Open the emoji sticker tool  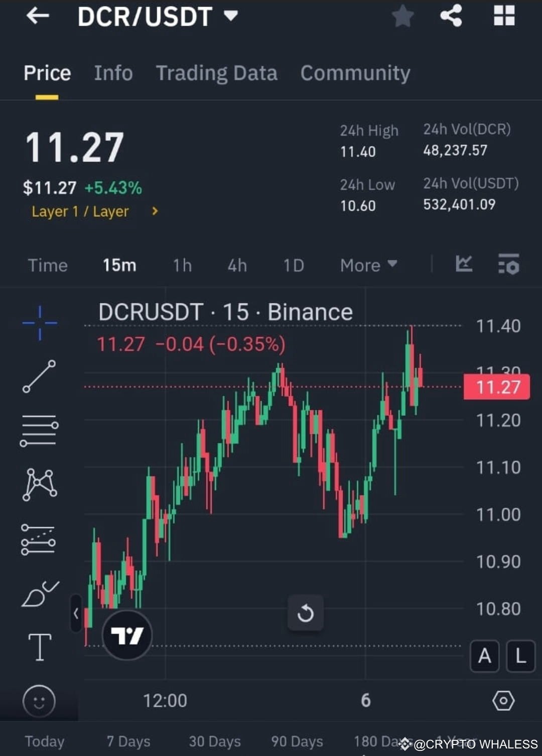(x=39, y=701)
